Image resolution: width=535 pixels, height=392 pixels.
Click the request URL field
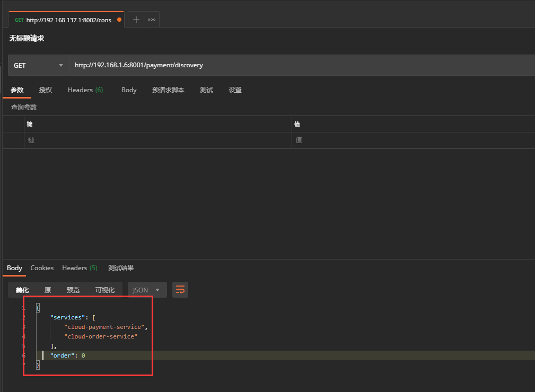tap(302, 65)
